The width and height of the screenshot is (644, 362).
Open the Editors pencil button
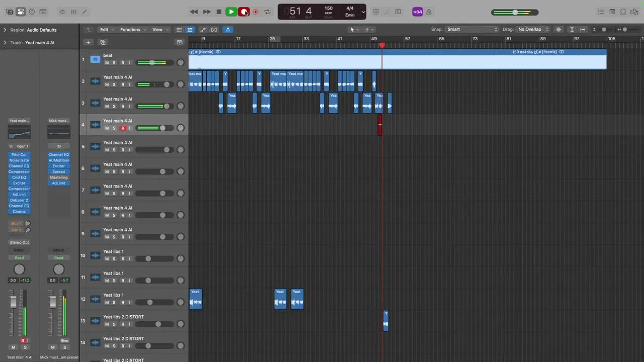pos(85,12)
